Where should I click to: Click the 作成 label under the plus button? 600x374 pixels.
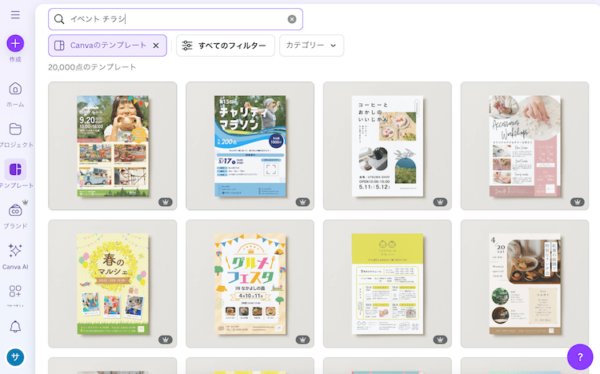(x=15, y=59)
